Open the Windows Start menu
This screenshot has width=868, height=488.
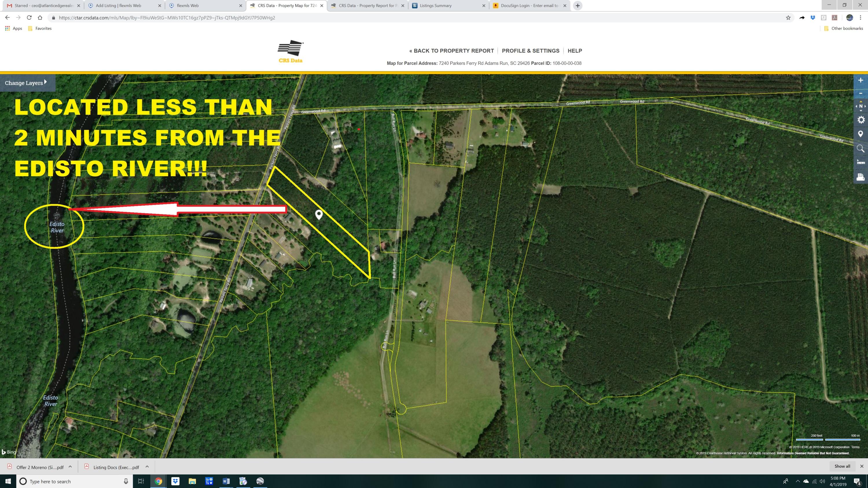coord(8,481)
